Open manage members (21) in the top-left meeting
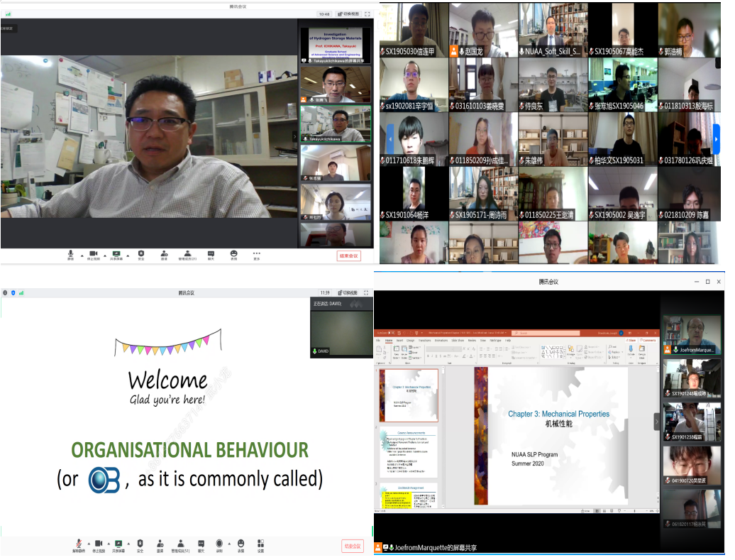This screenshot has width=735, height=560. 187,255
